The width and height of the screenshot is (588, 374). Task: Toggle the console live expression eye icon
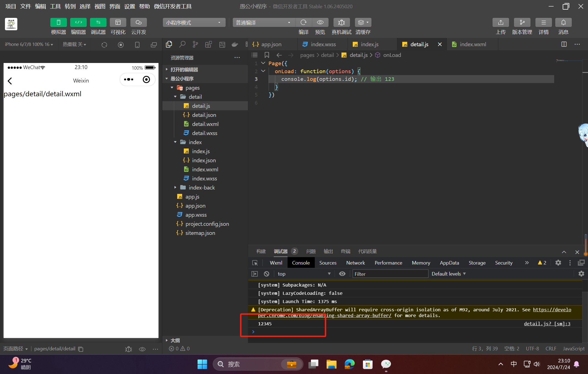(x=342, y=274)
